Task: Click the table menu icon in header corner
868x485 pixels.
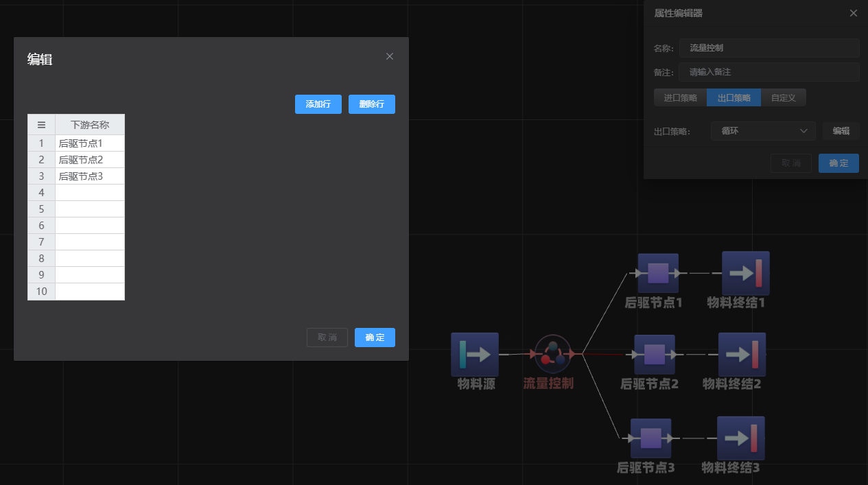Action: (x=41, y=125)
